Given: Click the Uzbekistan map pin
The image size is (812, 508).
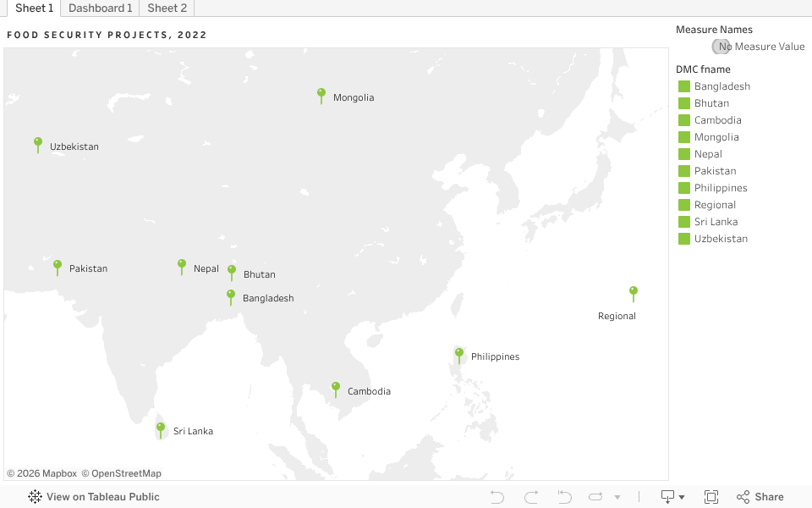Looking at the screenshot, I should (38, 145).
